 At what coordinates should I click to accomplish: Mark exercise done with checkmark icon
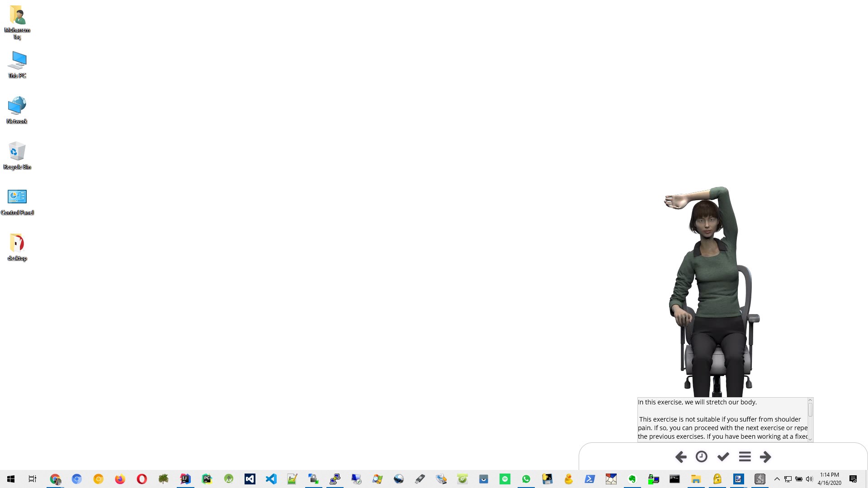coord(723,457)
